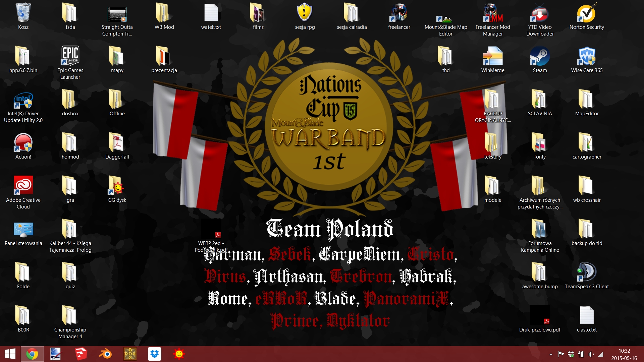Select the watek.txt text file
This screenshot has height=362, width=644.
(211, 17)
